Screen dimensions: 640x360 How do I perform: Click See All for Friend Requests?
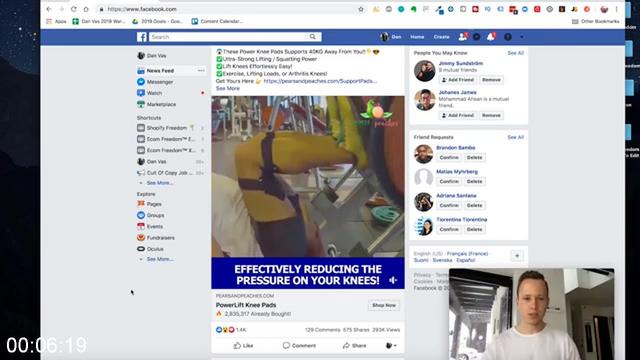pyautogui.click(x=516, y=138)
